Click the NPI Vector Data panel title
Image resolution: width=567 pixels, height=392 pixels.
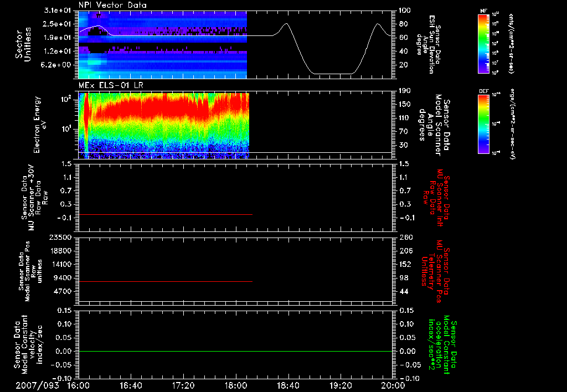pyautogui.click(x=112, y=5)
